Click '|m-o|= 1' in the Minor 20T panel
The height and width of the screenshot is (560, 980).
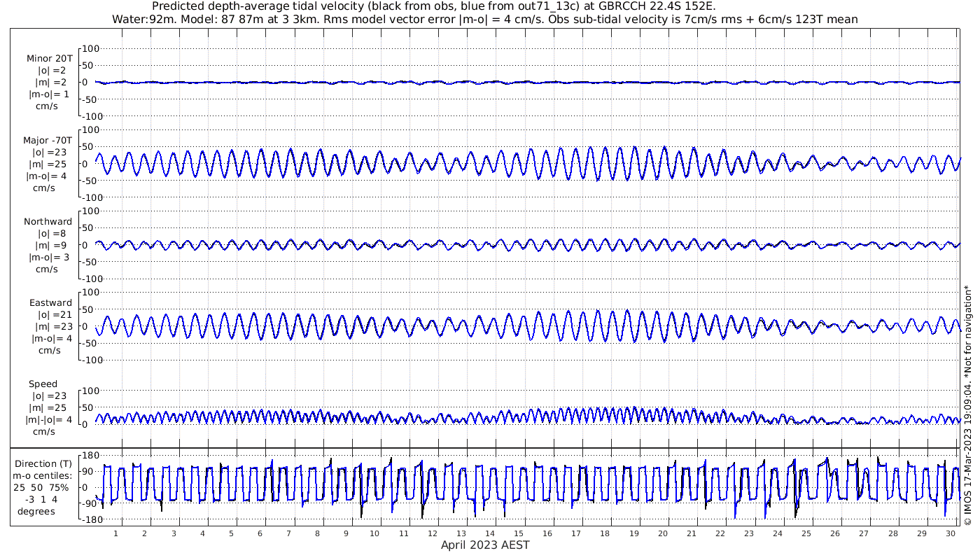pos(49,94)
